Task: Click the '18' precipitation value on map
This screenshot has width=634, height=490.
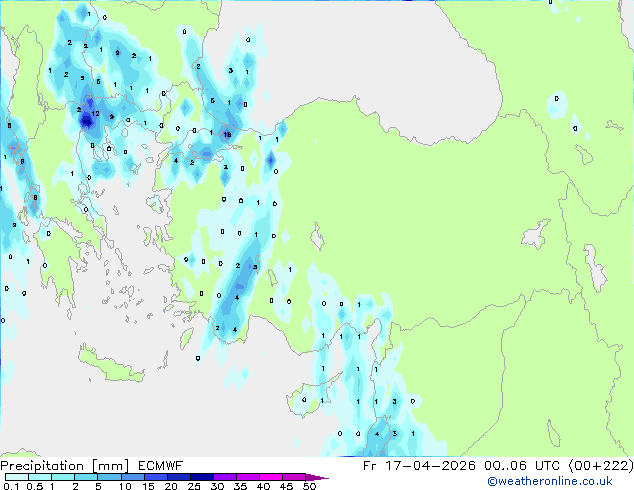Action: click(227, 135)
